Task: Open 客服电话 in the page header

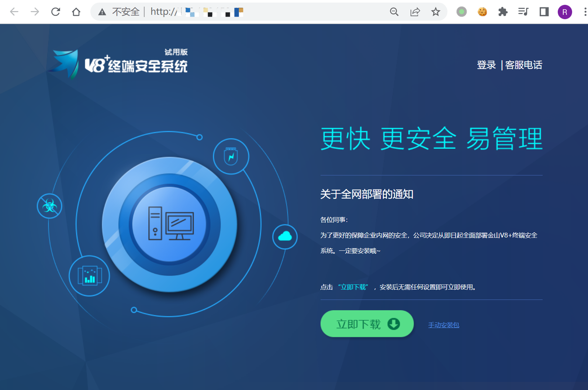Action: [523, 65]
